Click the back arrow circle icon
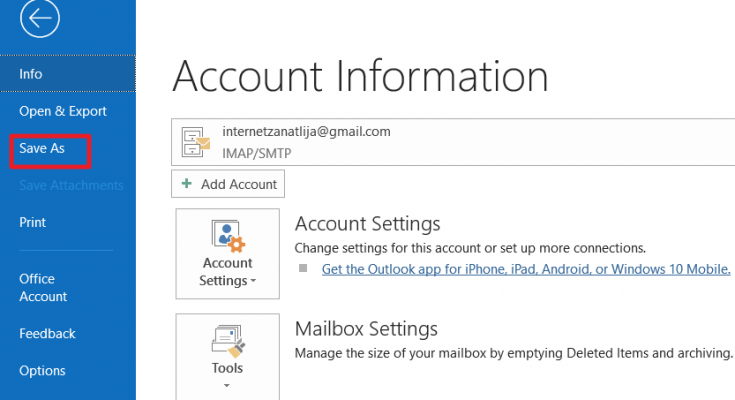This screenshot has height=400, width=735. tap(40, 18)
